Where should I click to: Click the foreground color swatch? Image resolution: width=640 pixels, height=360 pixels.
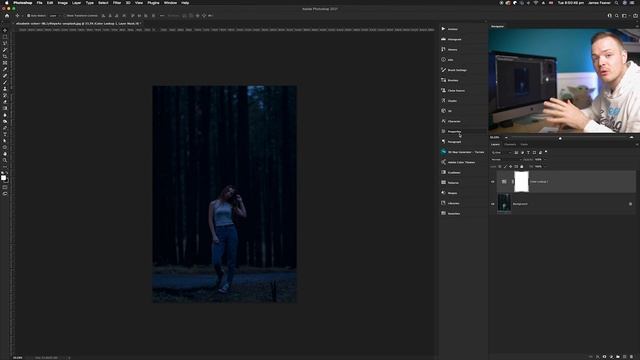[x=3, y=178]
